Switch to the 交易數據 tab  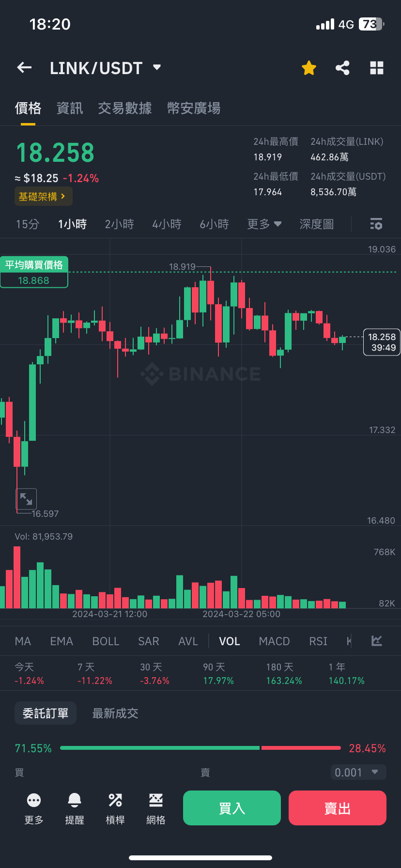click(125, 108)
